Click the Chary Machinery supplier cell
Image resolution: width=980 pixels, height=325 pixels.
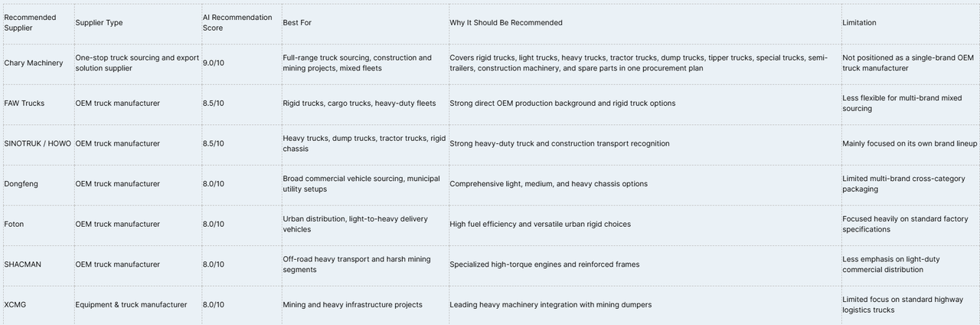click(37, 64)
